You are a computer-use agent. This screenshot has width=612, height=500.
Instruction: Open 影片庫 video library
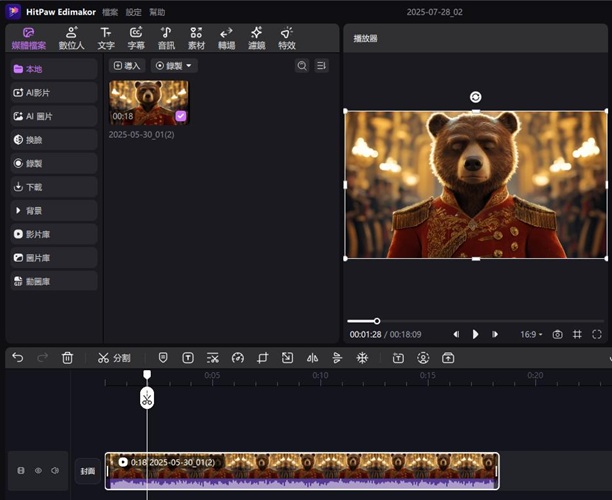(54, 234)
